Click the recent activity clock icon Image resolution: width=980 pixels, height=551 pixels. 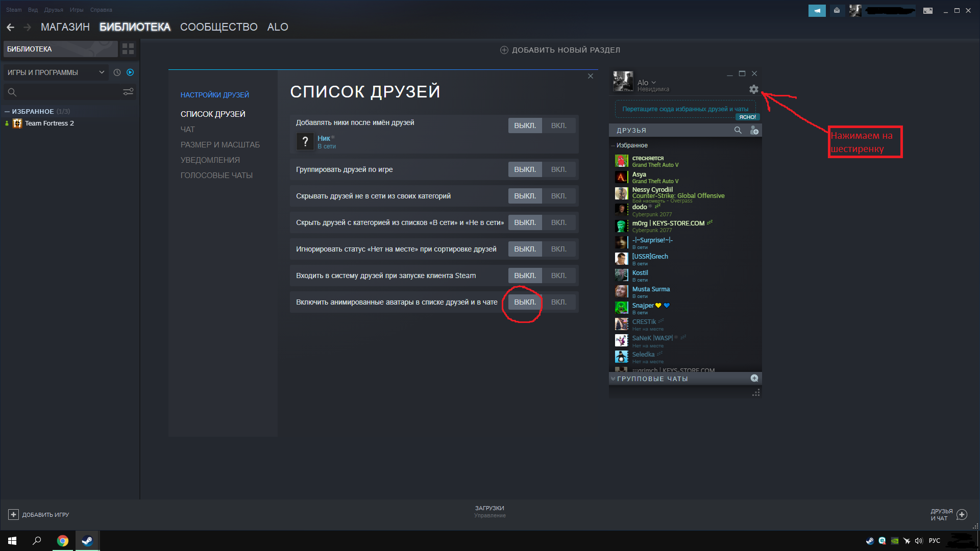coord(117,72)
